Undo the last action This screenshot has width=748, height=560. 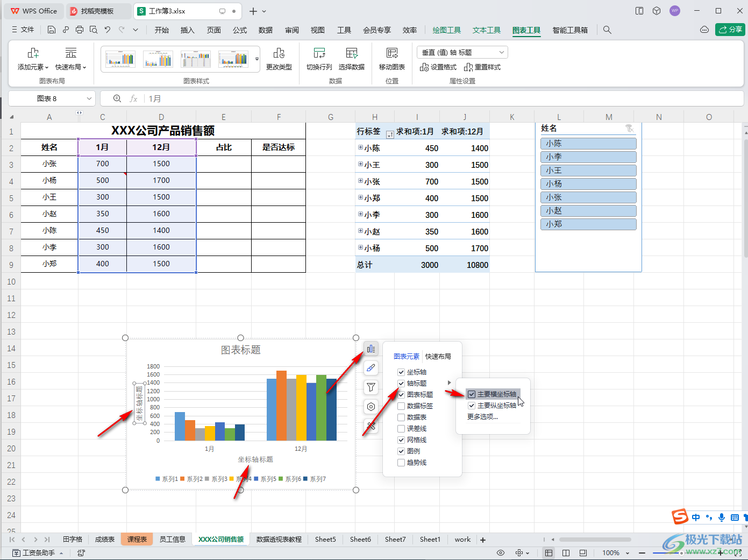coord(108,30)
